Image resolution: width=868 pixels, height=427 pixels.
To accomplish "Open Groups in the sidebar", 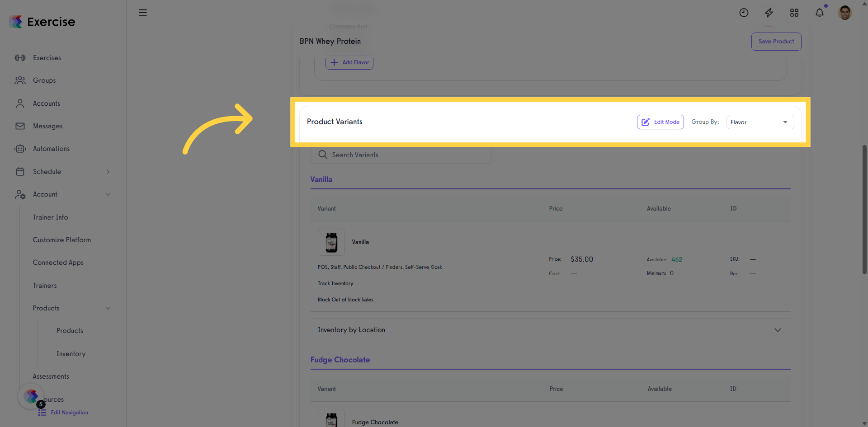I will [44, 80].
